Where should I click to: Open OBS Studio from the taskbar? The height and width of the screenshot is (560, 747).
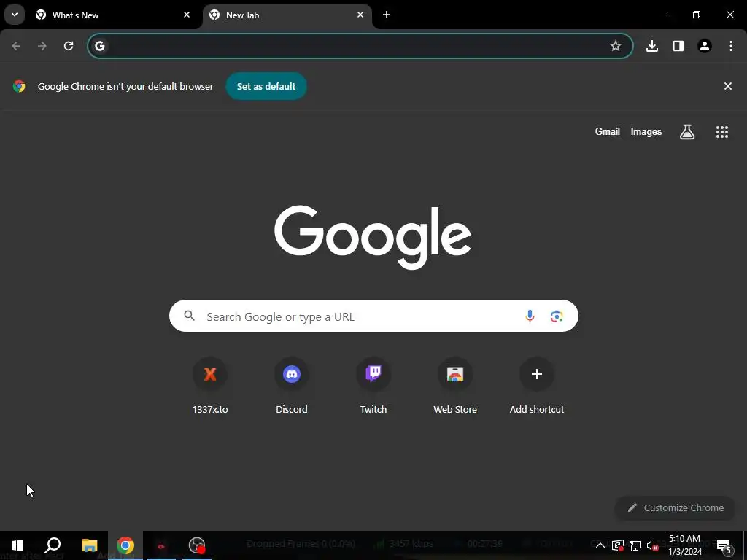click(197, 545)
